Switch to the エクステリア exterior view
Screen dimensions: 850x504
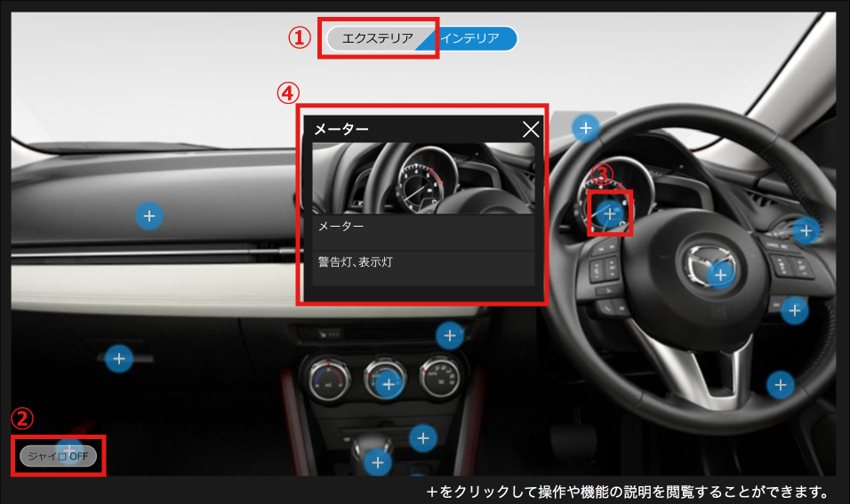378,39
